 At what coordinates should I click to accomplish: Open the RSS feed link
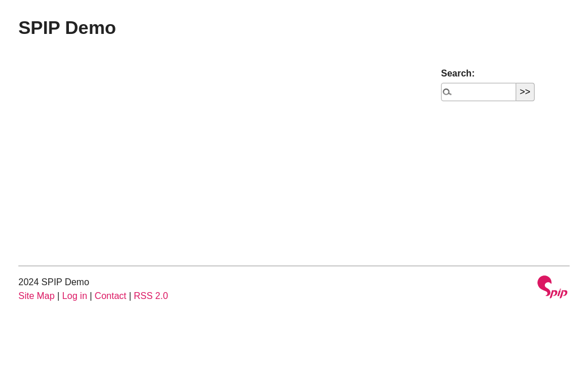pyautogui.click(x=150, y=296)
